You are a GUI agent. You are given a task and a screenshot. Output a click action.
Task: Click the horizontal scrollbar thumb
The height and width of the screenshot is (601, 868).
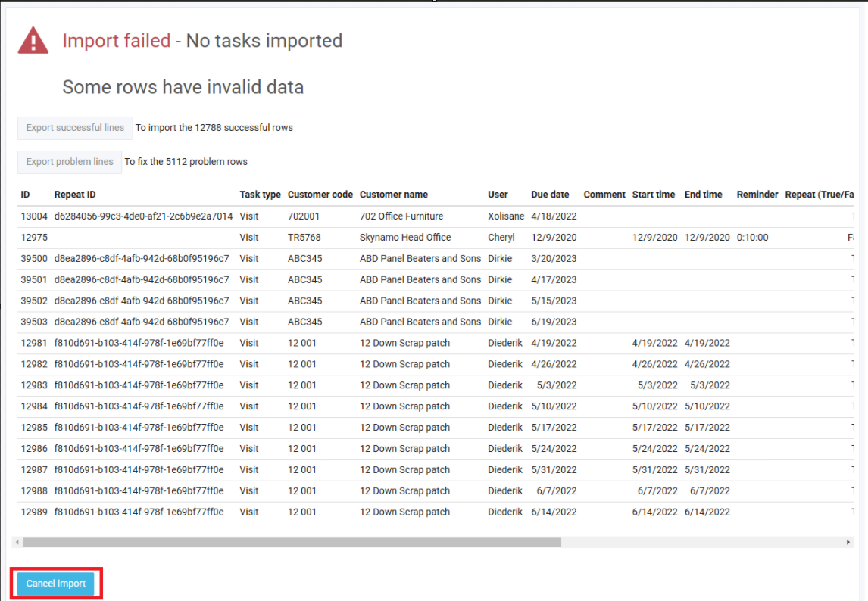click(292, 542)
